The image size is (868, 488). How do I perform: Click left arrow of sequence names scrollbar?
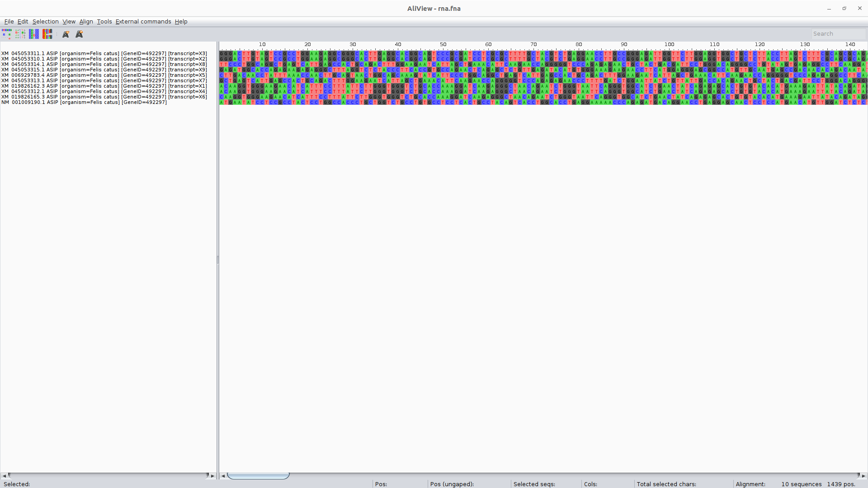pos(4,476)
